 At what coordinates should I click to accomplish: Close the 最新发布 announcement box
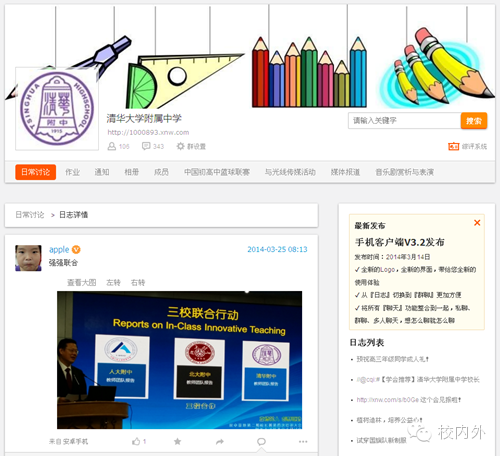[x=477, y=223]
